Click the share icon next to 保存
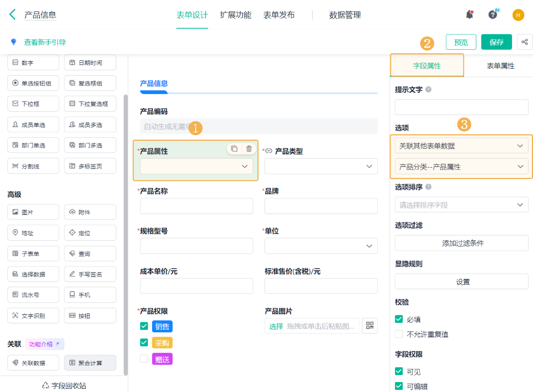The height and width of the screenshot is (392, 533). point(524,42)
